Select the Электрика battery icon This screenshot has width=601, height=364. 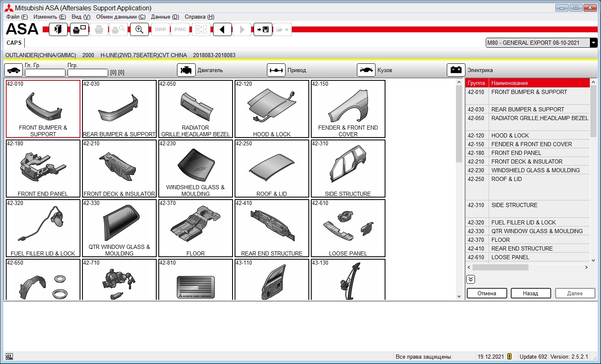456,70
